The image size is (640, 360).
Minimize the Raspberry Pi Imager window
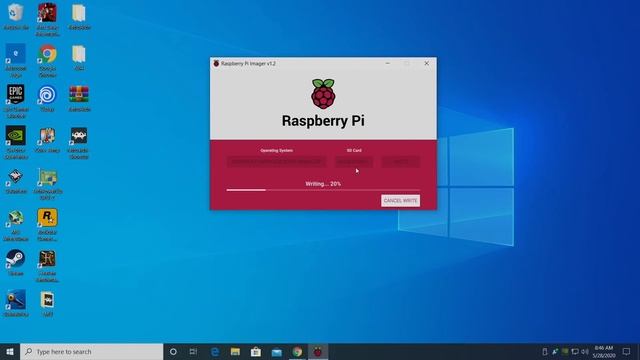pos(388,63)
